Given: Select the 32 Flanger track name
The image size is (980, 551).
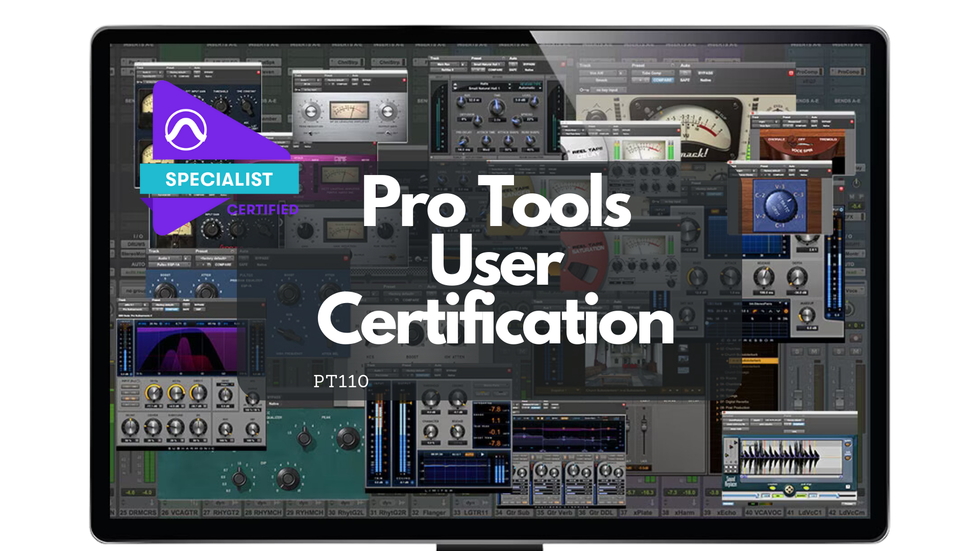Looking at the screenshot, I should coord(429,512).
